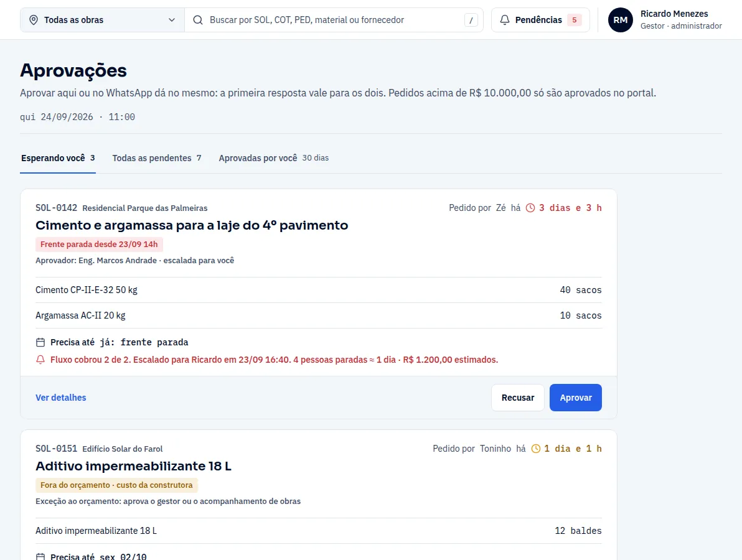This screenshot has height=560, width=742.
Task: Click the yellow clock icon on SOL-0151
Action: click(x=536, y=449)
